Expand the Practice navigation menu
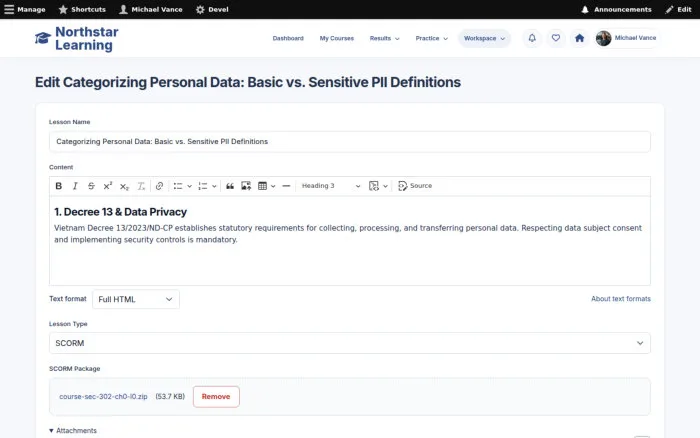This screenshot has height=438, width=700. 431,38
